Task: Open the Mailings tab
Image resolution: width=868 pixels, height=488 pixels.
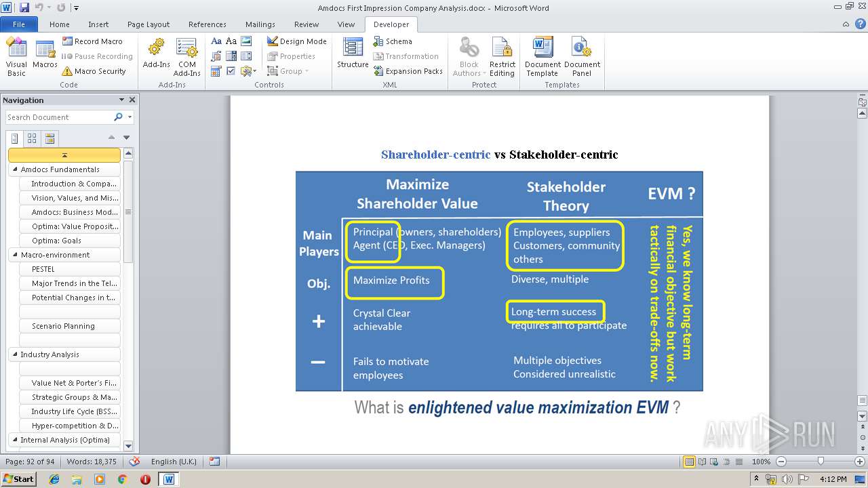Action: click(260, 24)
